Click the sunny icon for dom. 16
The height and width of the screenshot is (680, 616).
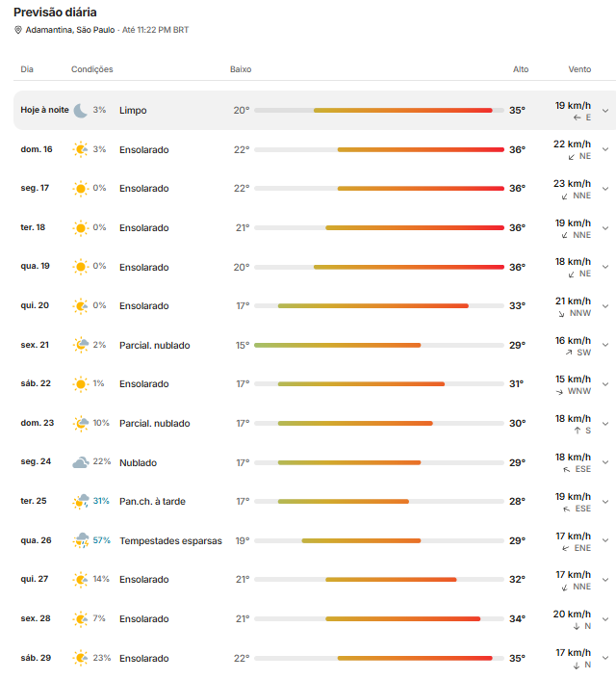[x=80, y=149]
